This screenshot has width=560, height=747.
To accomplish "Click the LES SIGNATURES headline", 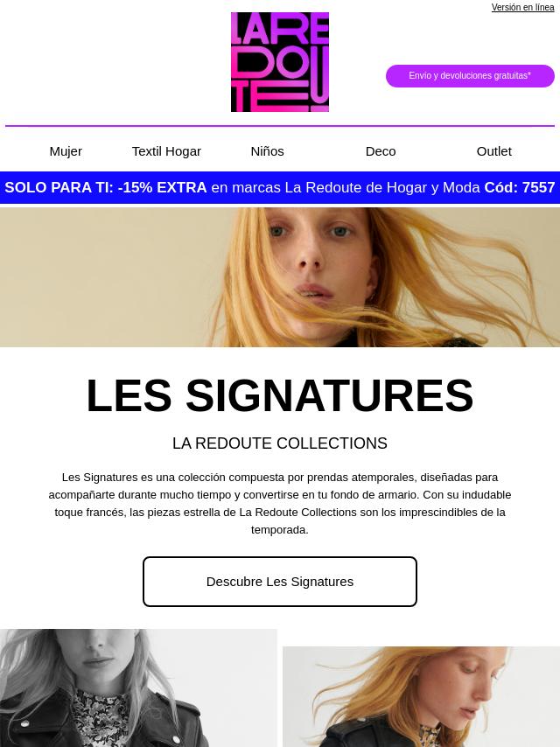I will [x=280, y=395].
